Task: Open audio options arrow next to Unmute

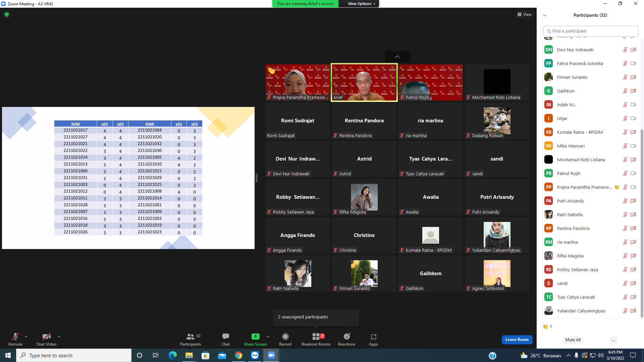Action: pos(26,337)
